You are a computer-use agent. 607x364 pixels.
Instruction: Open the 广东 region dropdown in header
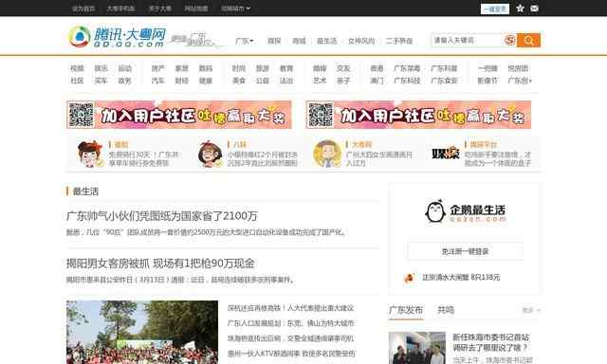point(245,41)
